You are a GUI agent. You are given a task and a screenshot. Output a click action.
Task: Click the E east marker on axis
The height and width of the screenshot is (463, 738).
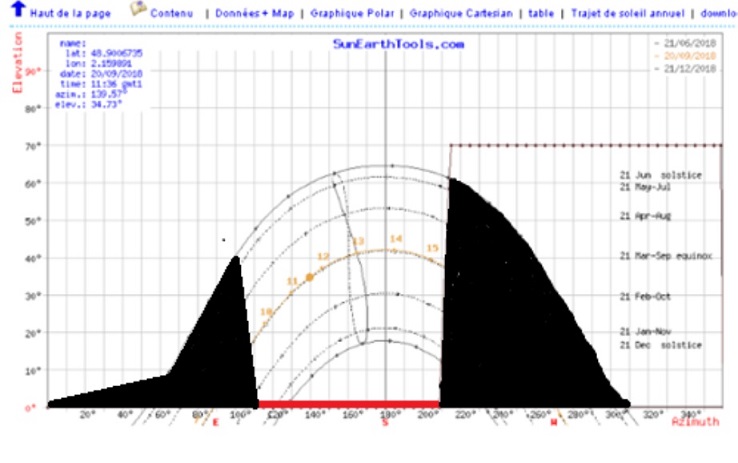pyautogui.click(x=216, y=423)
